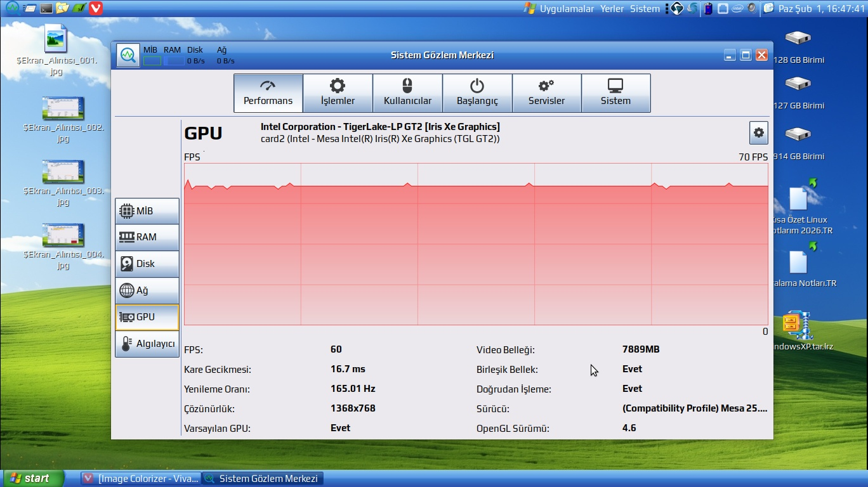Open the Yerler menu
Viewport: 868px width, 487px height.
[x=612, y=8]
